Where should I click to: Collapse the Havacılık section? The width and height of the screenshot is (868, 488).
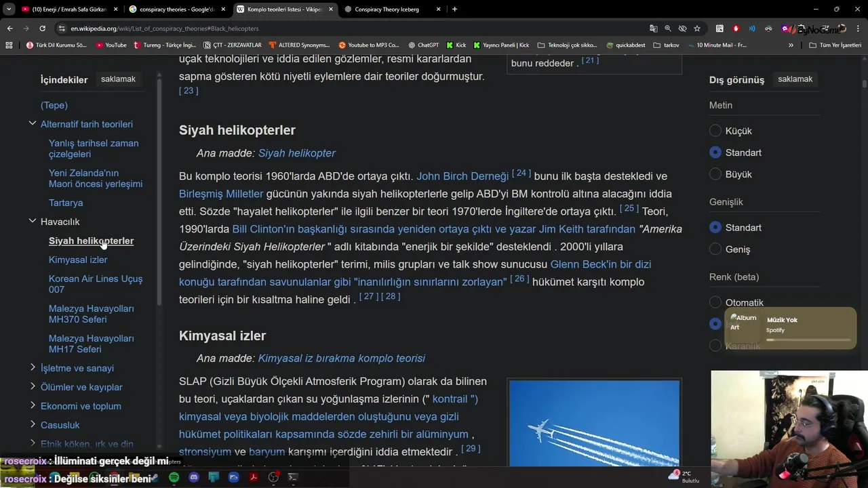coord(32,221)
